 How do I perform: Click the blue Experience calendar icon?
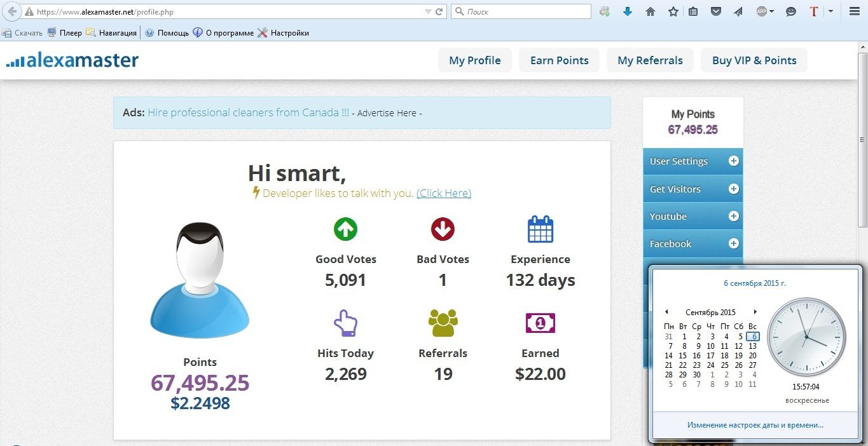coord(541,229)
